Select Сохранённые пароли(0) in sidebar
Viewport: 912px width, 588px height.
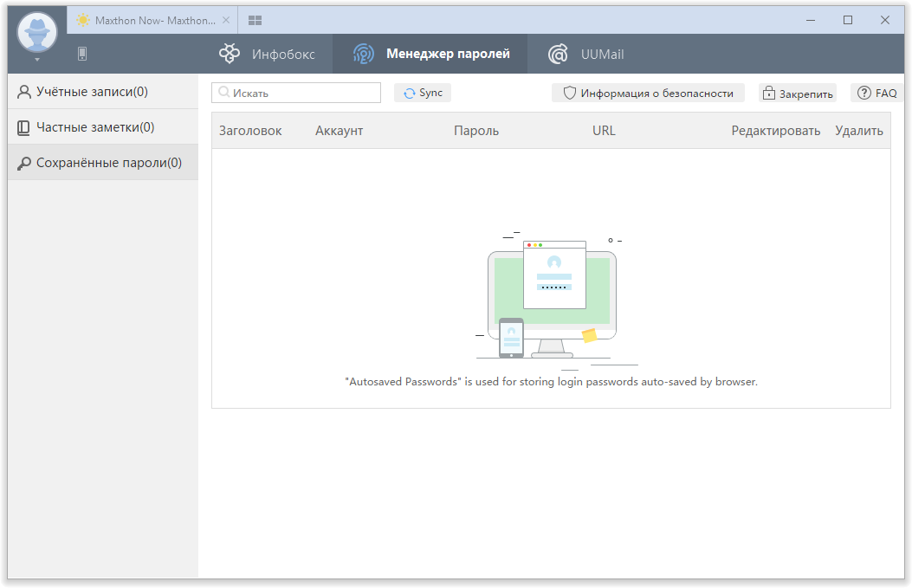pyautogui.click(x=103, y=162)
